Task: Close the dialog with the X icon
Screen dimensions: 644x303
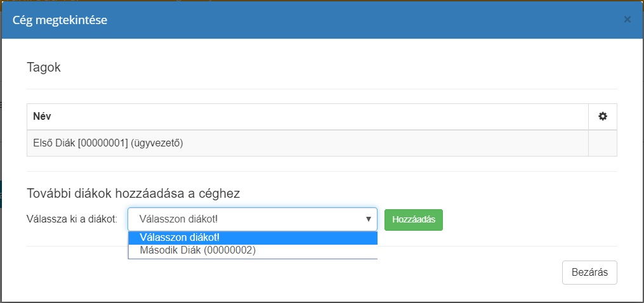Action: [627, 20]
